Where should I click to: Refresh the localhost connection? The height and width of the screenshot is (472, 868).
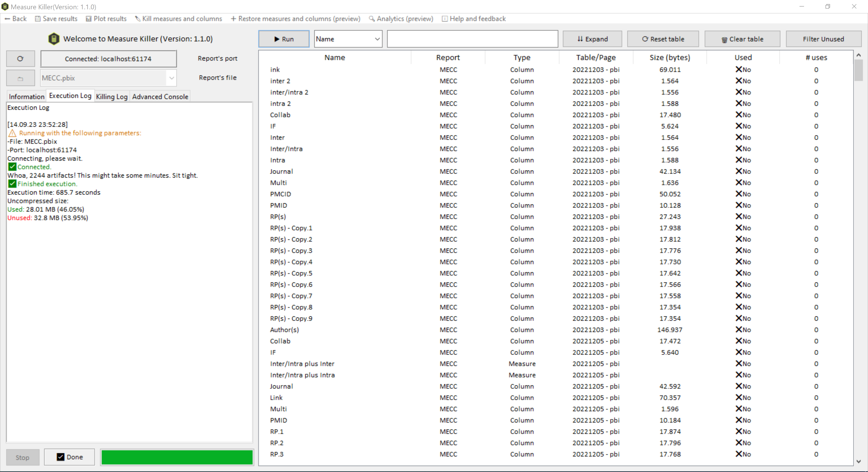click(x=20, y=58)
